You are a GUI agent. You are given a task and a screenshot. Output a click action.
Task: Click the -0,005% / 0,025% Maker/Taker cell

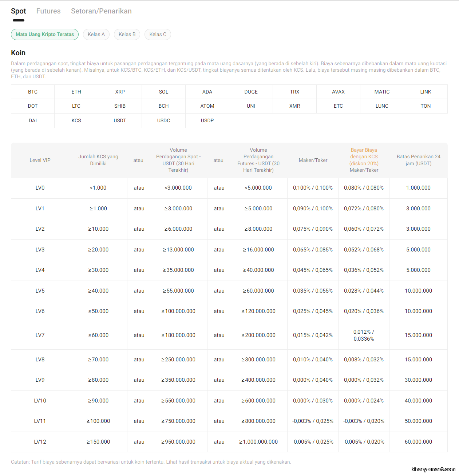[313, 442]
